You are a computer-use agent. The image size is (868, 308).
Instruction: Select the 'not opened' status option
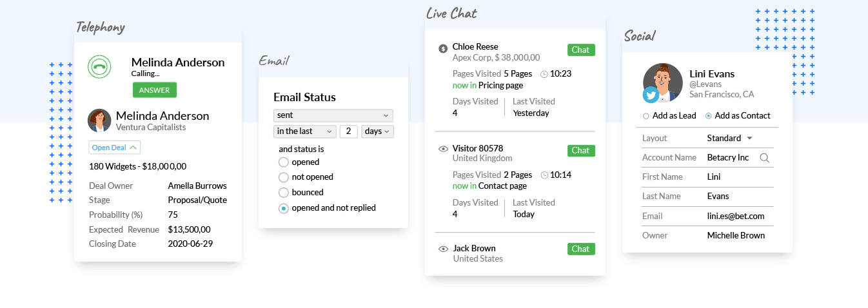[283, 177]
